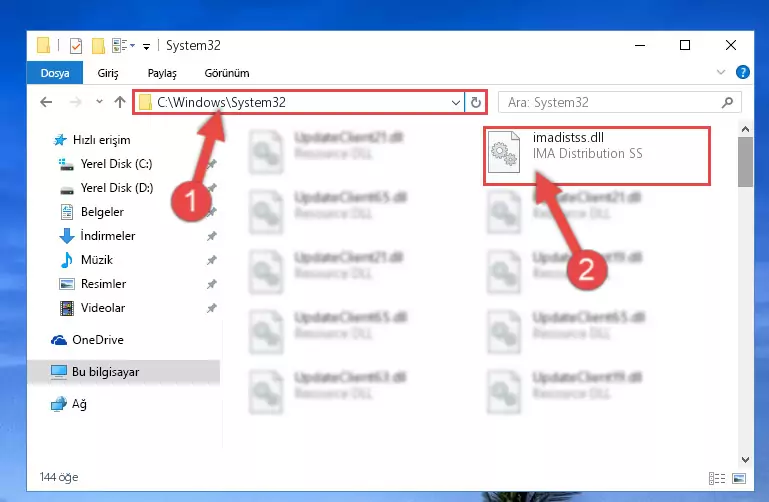This screenshot has width=769, height=502.
Task: Click the search magnifier icon
Action: pos(727,102)
